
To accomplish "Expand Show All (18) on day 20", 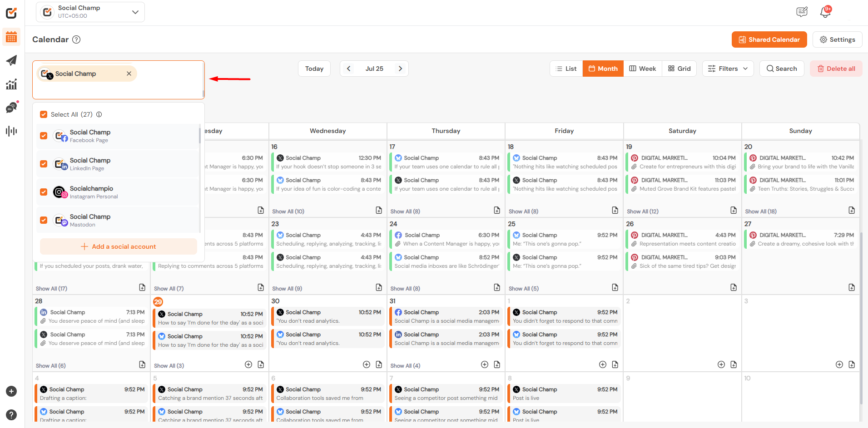I will click(x=761, y=212).
